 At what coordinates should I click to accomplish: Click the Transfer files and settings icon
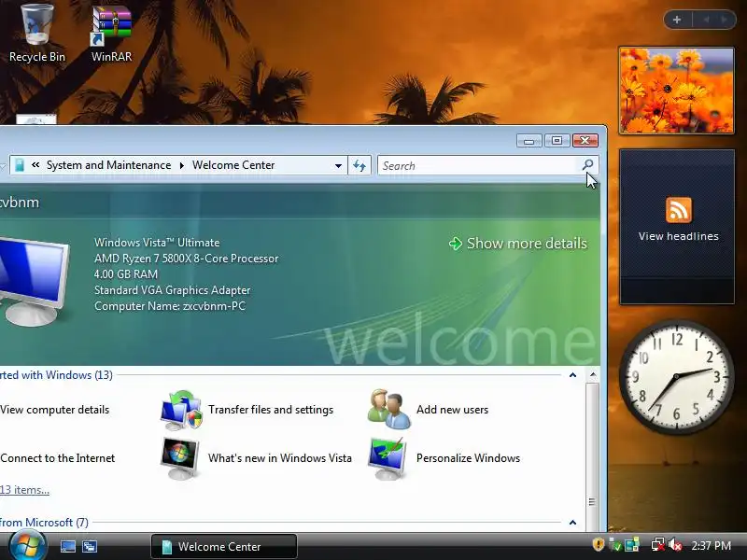[x=181, y=410]
